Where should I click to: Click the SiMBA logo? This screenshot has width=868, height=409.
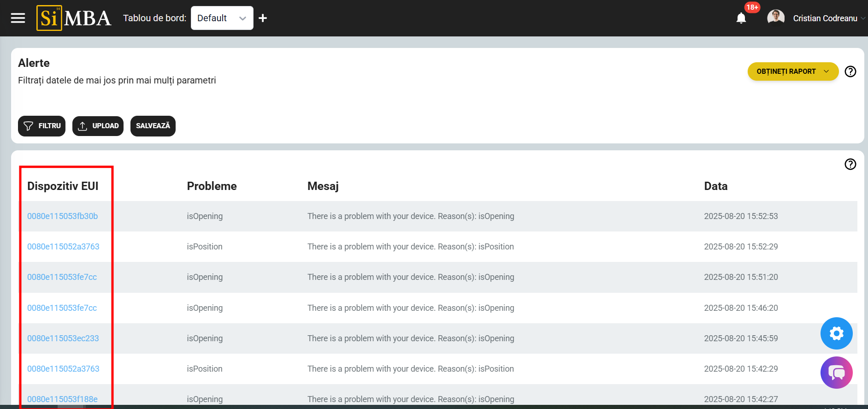click(x=74, y=18)
